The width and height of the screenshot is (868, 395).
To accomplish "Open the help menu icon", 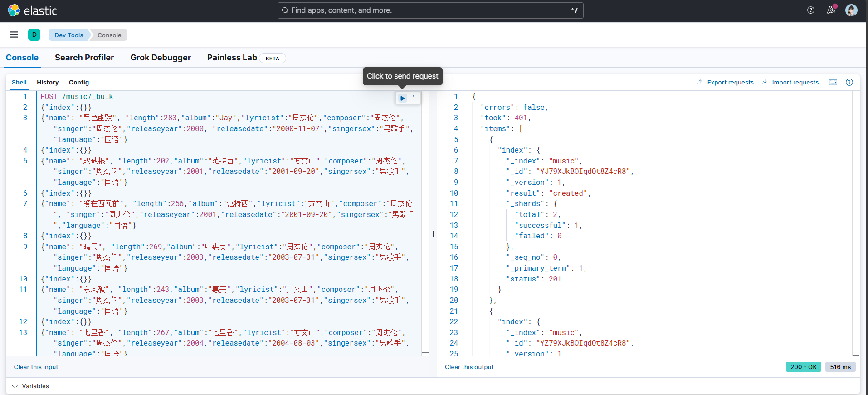I will (x=811, y=10).
